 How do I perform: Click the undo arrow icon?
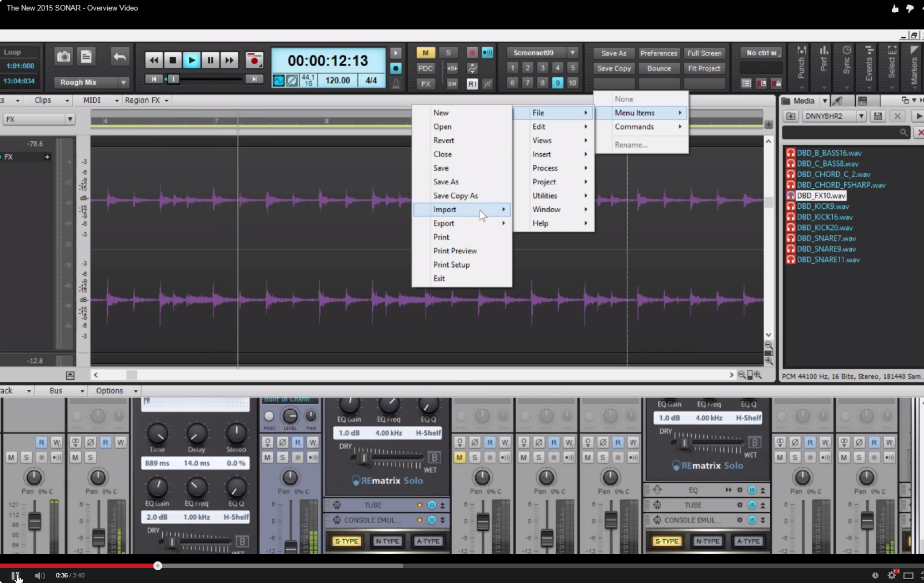coord(119,57)
